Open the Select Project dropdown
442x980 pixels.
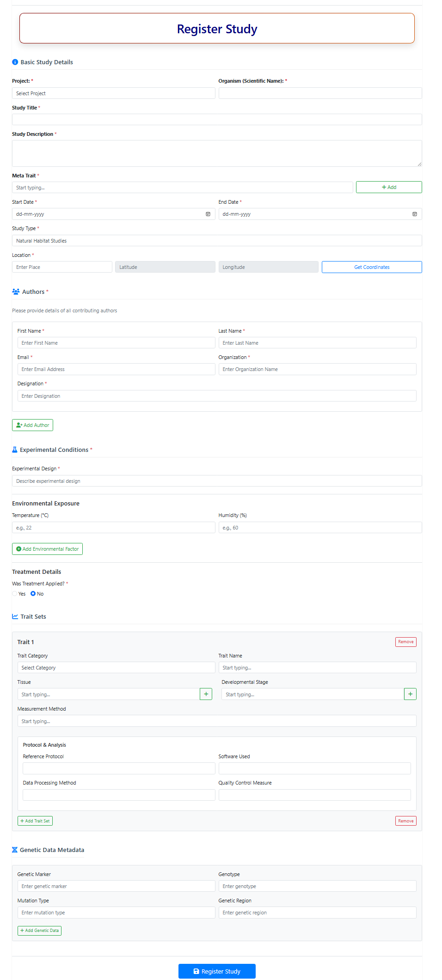(x=113, y=93)
